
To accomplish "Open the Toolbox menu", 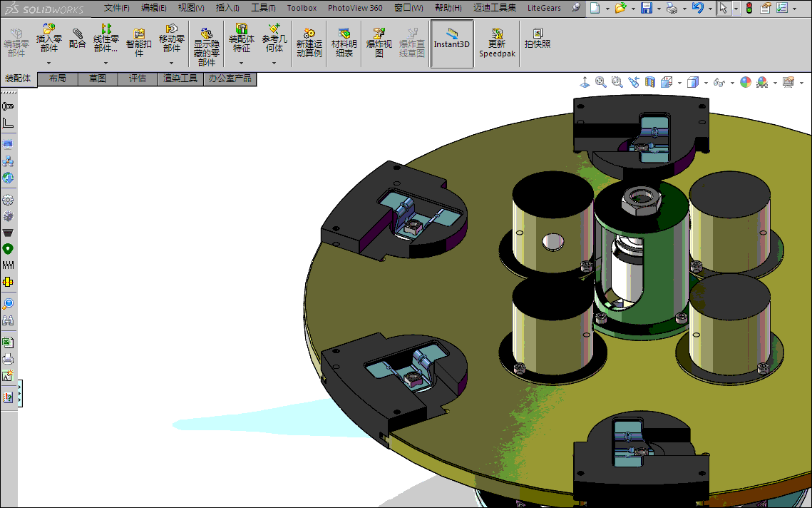I will 302,8.
